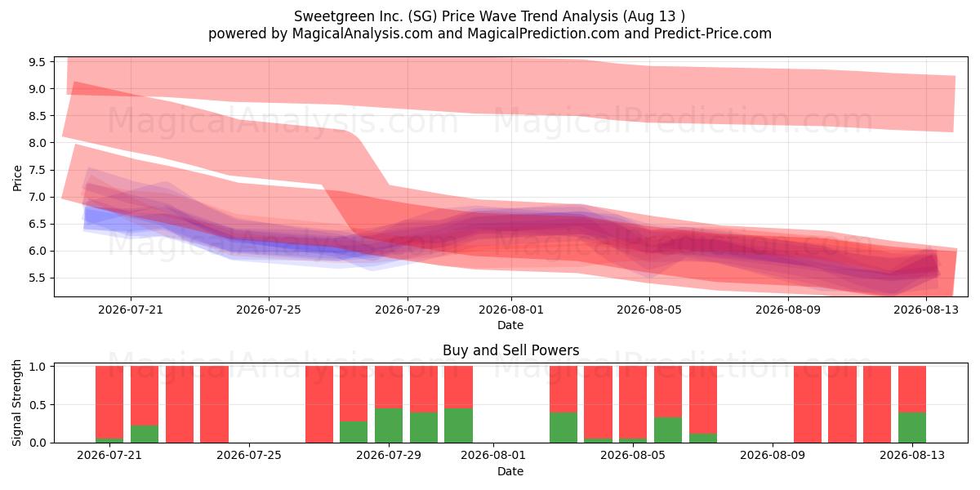Click the 'Date' label under the price chart

(510, 325)
